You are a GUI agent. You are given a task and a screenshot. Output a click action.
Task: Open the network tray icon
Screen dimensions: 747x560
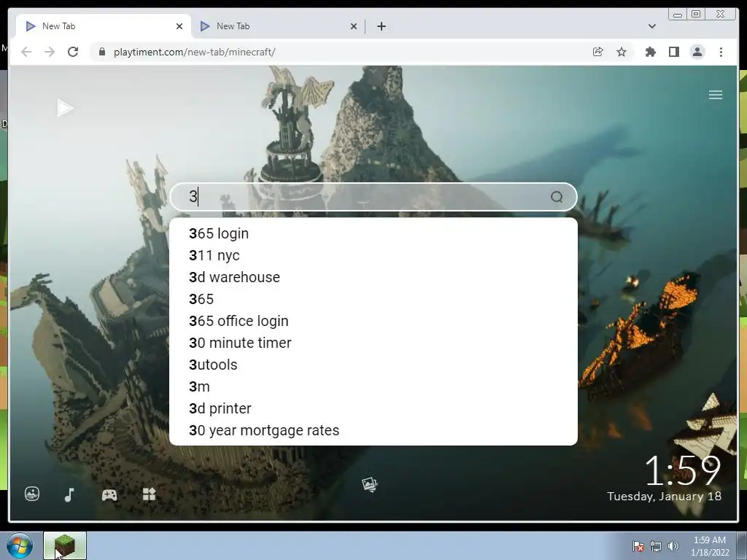(656, 546)
